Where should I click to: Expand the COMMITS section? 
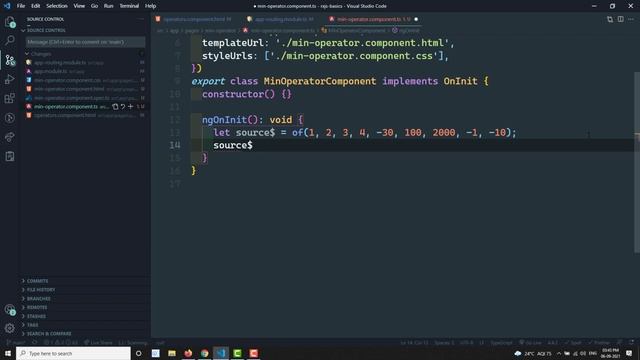click(x=37, y=281)
